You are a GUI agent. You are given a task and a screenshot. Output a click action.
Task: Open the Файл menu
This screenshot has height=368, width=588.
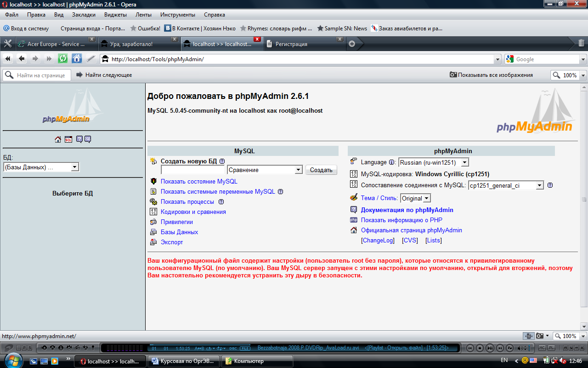point(12,15)
